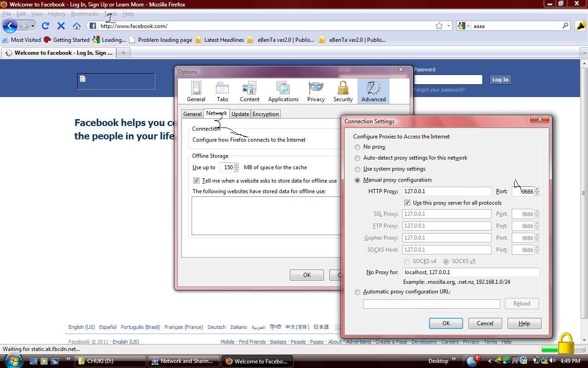Toggle Use this proxy server for all protocols
The image size is (588, 368).
407,203
